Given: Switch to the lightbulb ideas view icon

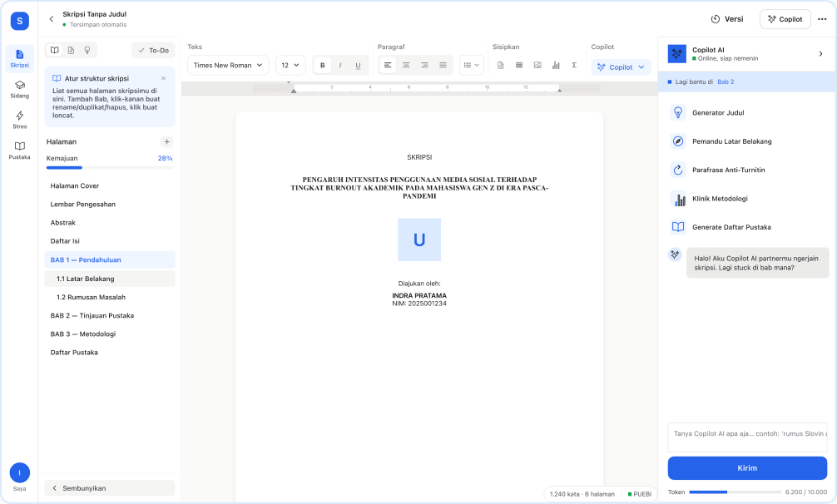Looking at the screenshot, I should (x=87, y=50).
